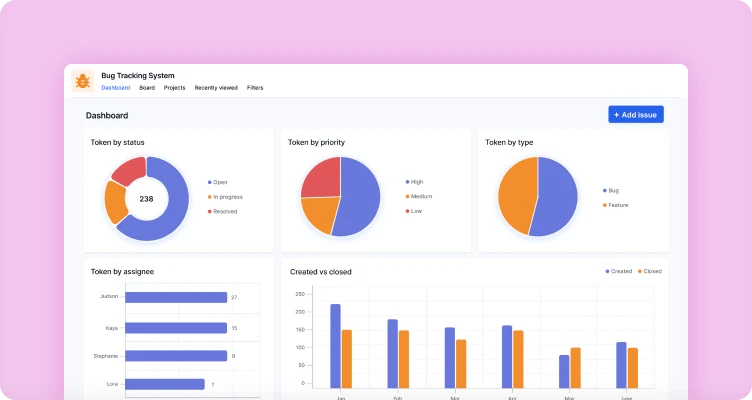Image resolution: width=752 pixels, height=400 pixels.
Task: Switch to the Board tab
Action: (x=147, y=88)
